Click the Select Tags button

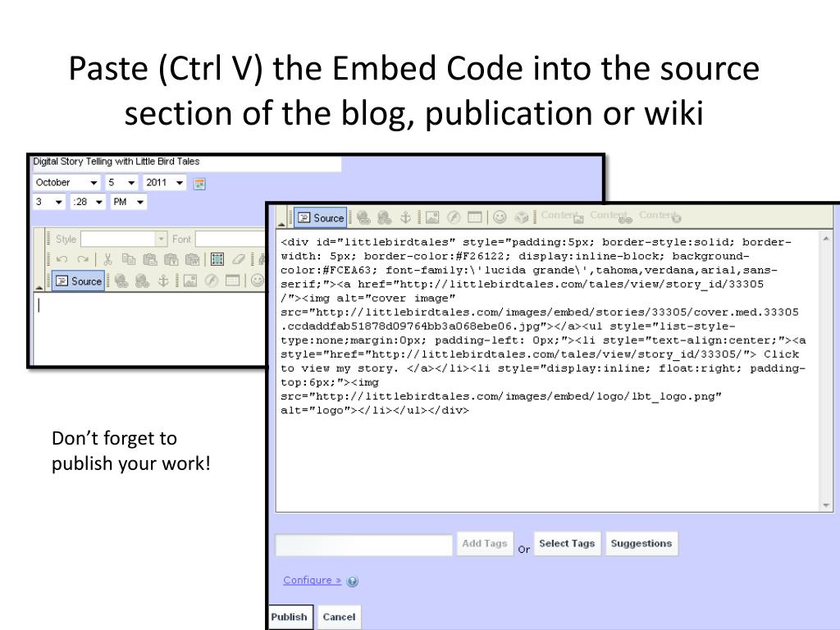pyautogui.click(x=568, y=544)
